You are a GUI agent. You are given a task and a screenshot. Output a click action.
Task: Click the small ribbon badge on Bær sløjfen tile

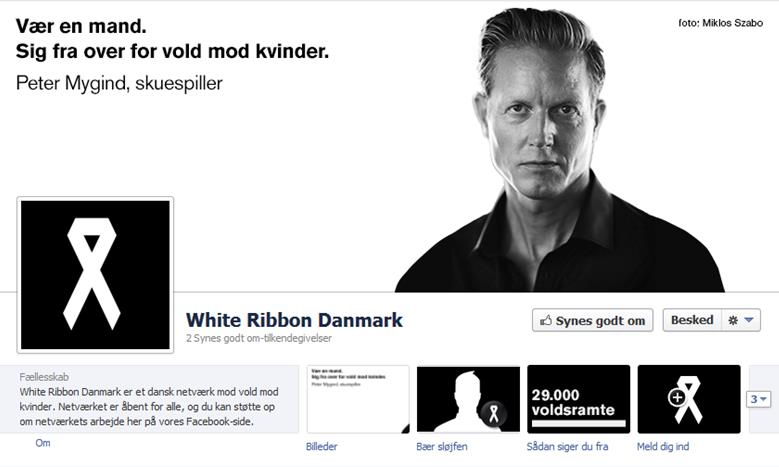click(493, 413)
